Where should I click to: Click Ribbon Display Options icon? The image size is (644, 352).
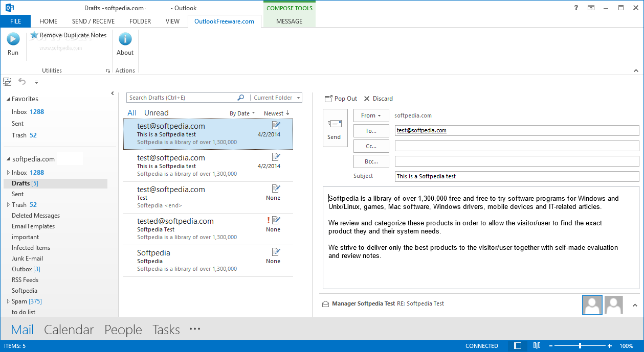click(x=591, y=8)
